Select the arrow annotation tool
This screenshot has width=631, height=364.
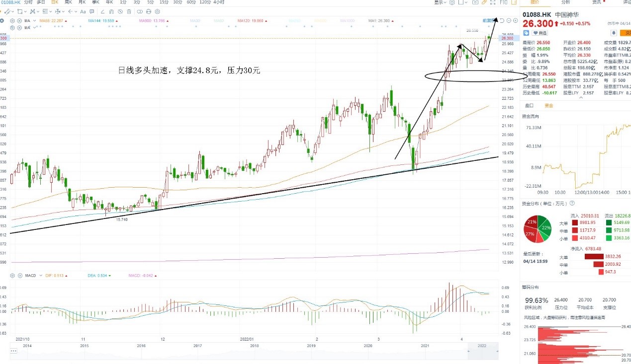click(70, 11)
